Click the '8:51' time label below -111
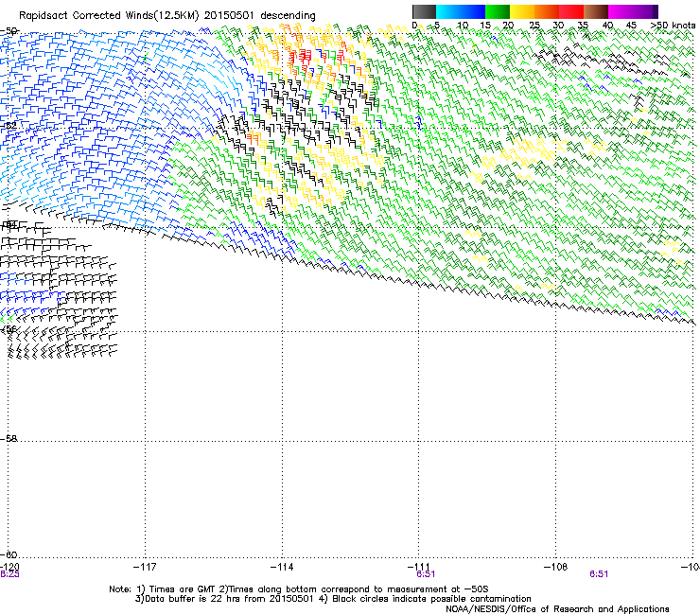This screenshot has width=700, height=615. (426, 574)
